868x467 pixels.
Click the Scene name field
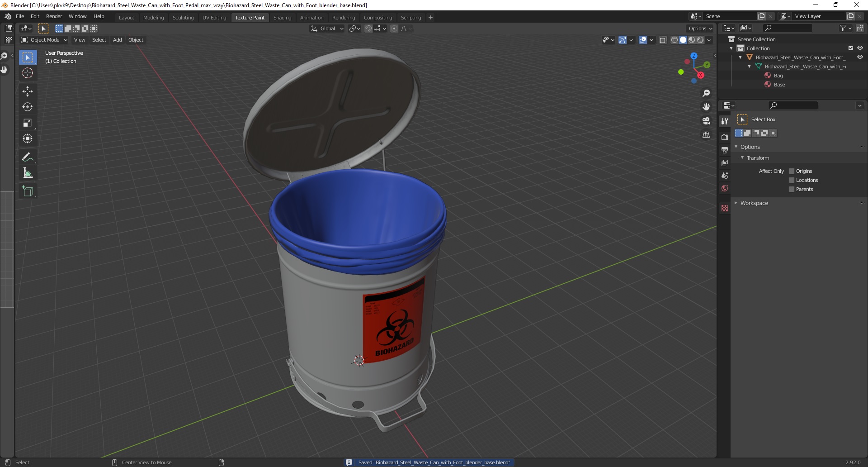(x=729, y=16)
